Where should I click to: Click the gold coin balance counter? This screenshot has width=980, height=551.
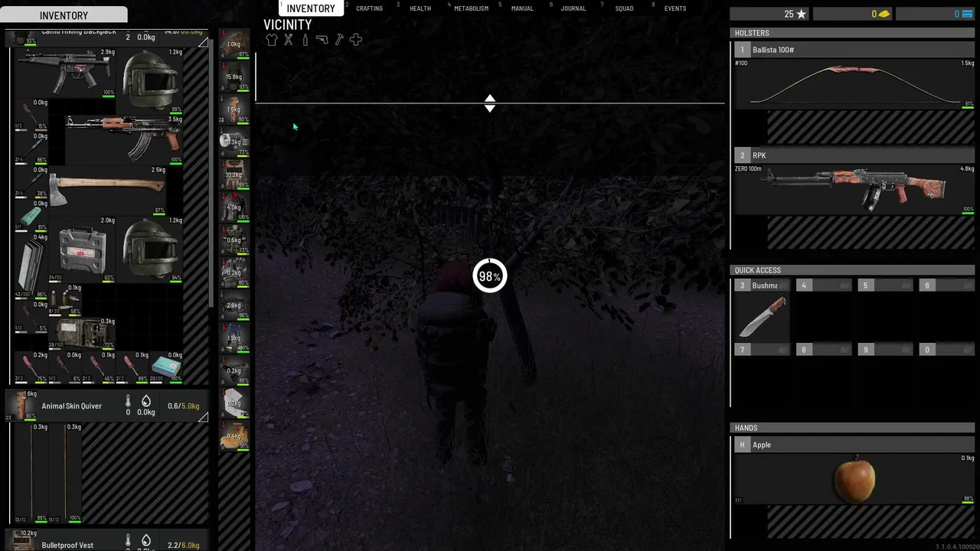coord(853,14)
